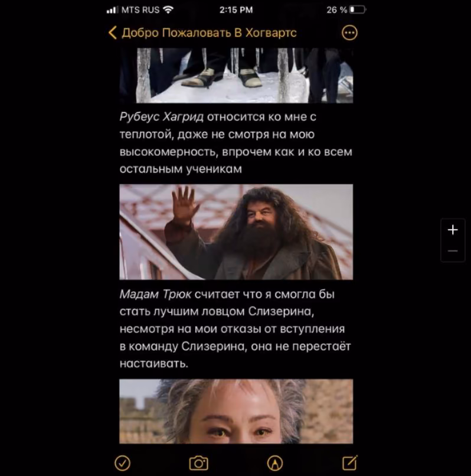Tap the battery indicator in status bar

tap(358, 9)
